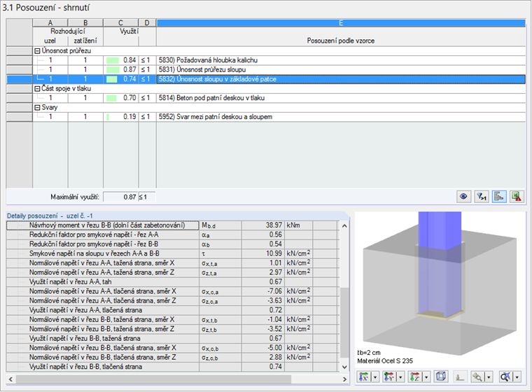Screen dimensions: 532x392
Task: Open dropdown beside magnifier X icon
Action: click(x=517, y=377)
